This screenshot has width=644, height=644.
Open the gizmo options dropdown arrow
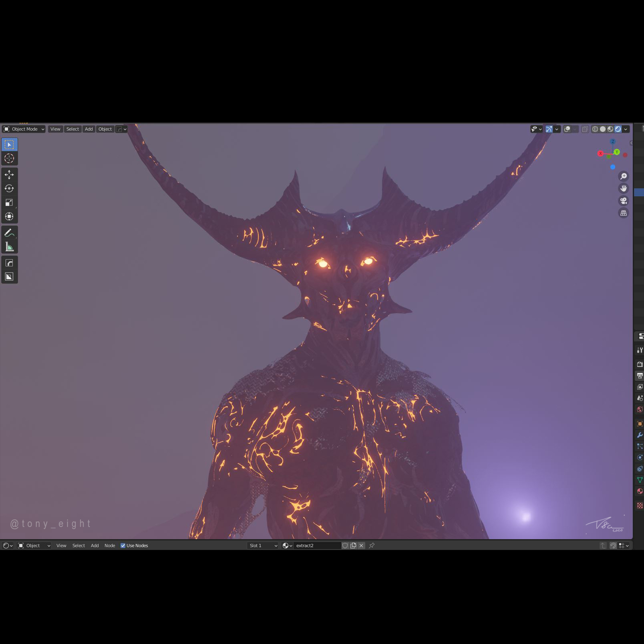[557, 129]
